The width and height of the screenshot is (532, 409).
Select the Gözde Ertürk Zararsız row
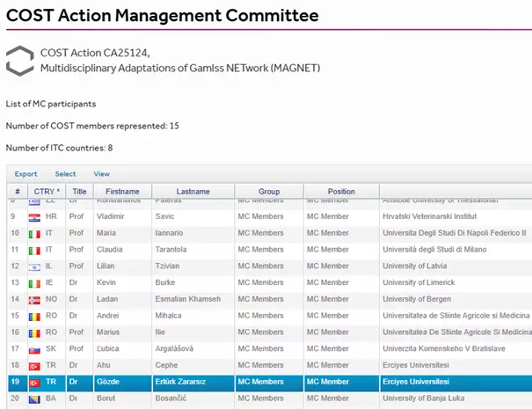(270, 382)
